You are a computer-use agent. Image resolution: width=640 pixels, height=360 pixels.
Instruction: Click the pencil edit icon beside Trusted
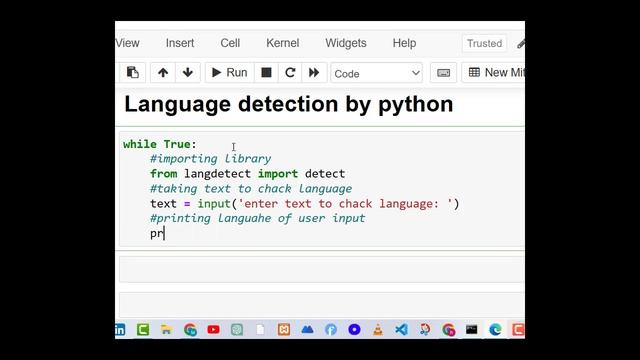coord(521,44)
